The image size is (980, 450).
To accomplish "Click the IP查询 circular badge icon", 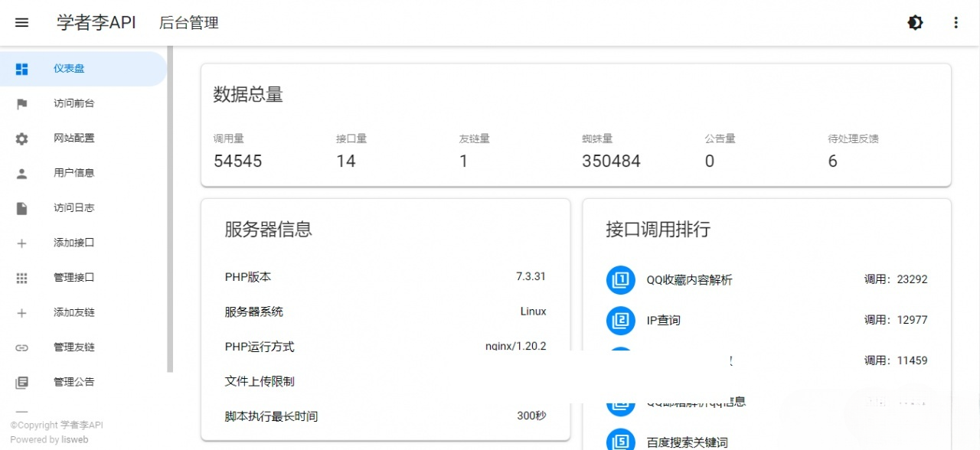I will click(x=620, y=320).
